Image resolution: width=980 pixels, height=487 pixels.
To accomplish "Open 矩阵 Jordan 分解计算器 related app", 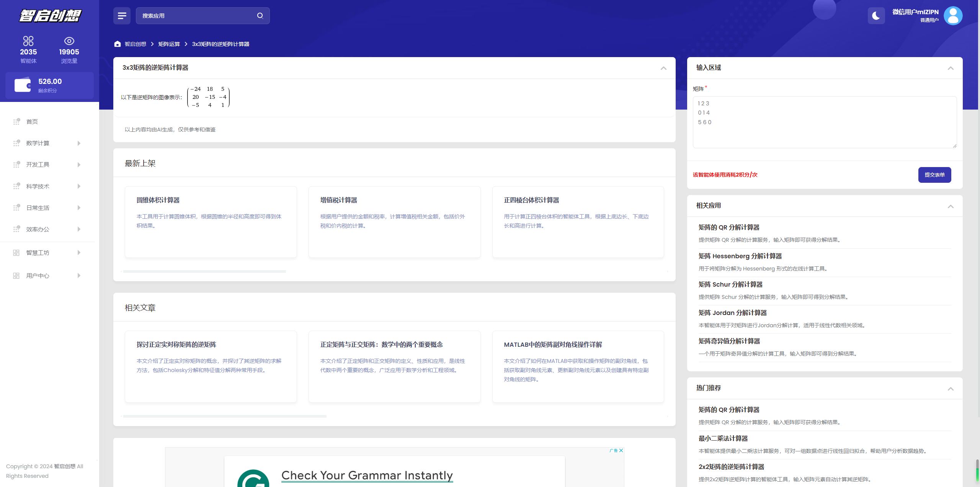I will pyautogui.click(x=732, y=313).
